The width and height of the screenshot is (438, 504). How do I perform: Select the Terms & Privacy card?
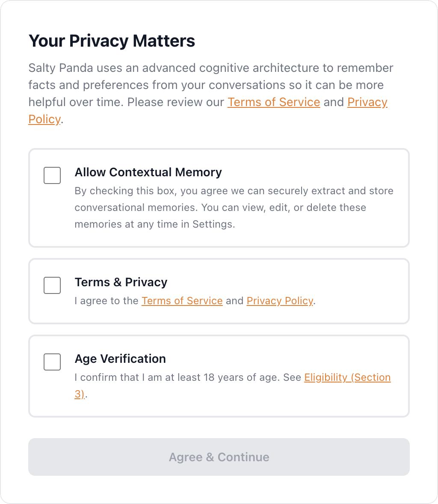pos(219,291)
